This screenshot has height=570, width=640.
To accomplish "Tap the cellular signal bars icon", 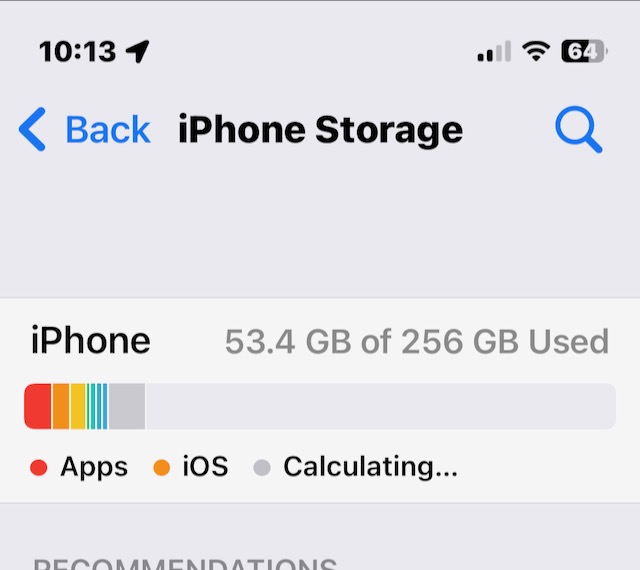I will click(x=494, y=51).
